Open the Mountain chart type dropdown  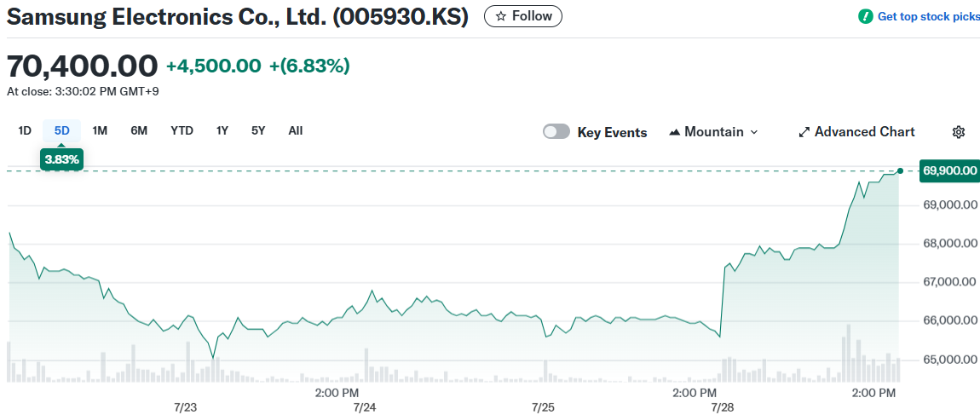[713, 132]
